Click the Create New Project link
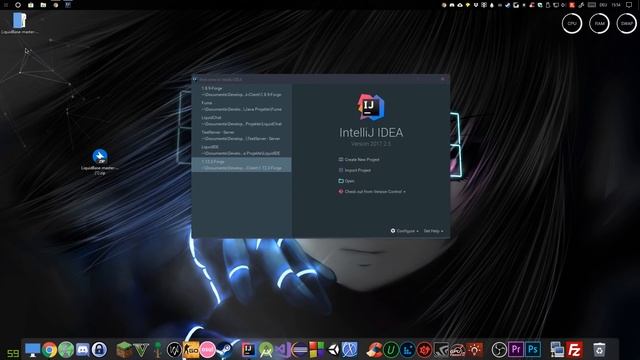This screenshot has height=360, width=640. 362,160
